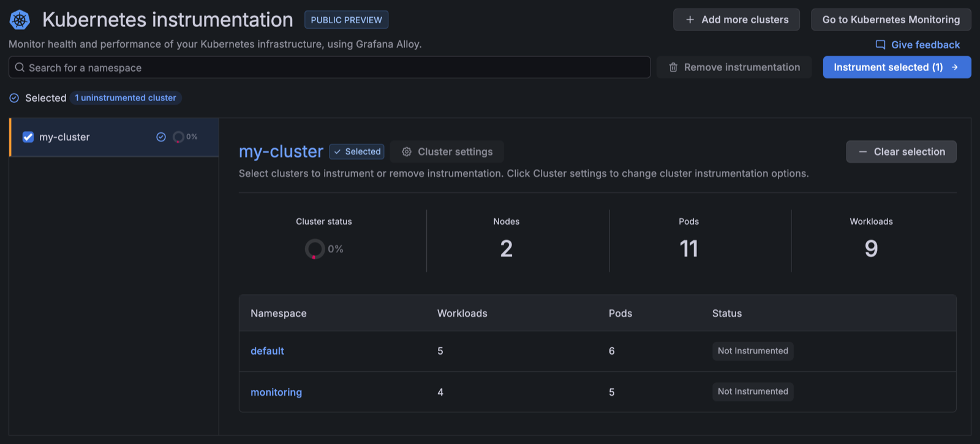This screenshot has width=980, height=444.
Task: Click Not Instrumented status in monitoring row
Action: tap(753, 391)
